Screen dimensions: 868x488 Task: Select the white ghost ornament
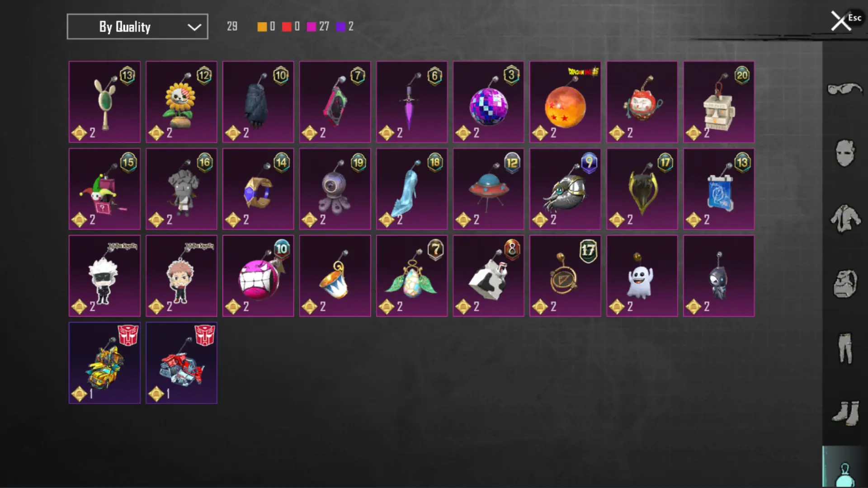pyautogui.click(x=642, y=276)
